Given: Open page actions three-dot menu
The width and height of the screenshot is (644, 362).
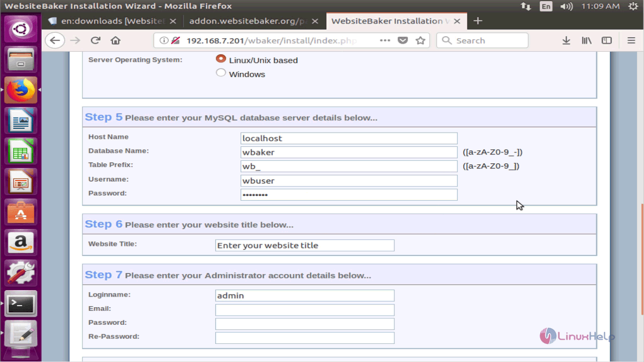Looking at the screenshot, I should (385, 41).
